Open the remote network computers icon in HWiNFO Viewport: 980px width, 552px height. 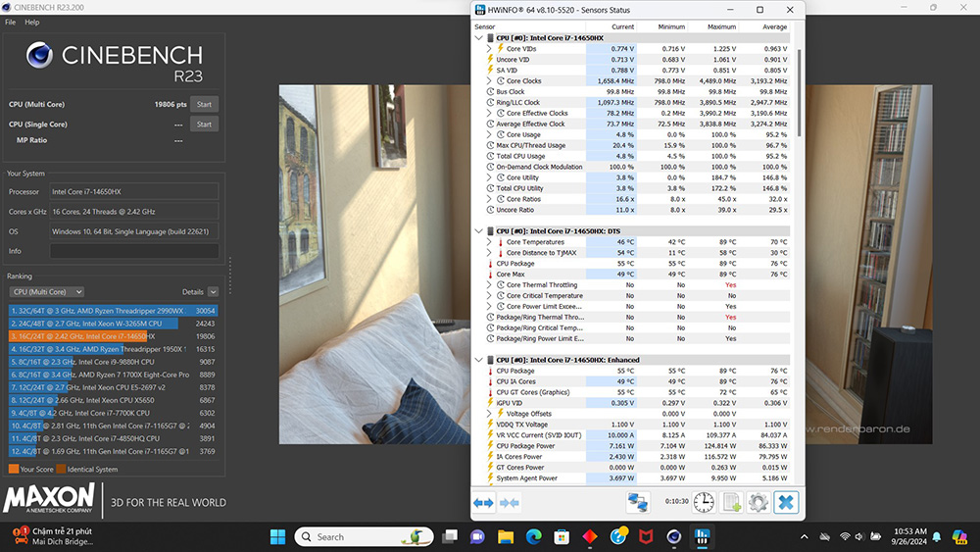[x=638, y=502]
